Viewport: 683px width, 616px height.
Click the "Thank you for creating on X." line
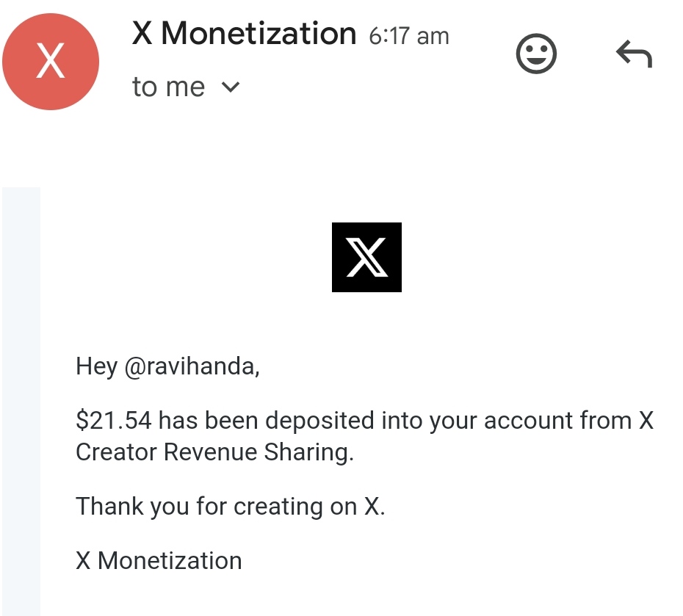(x=230, y=507)
